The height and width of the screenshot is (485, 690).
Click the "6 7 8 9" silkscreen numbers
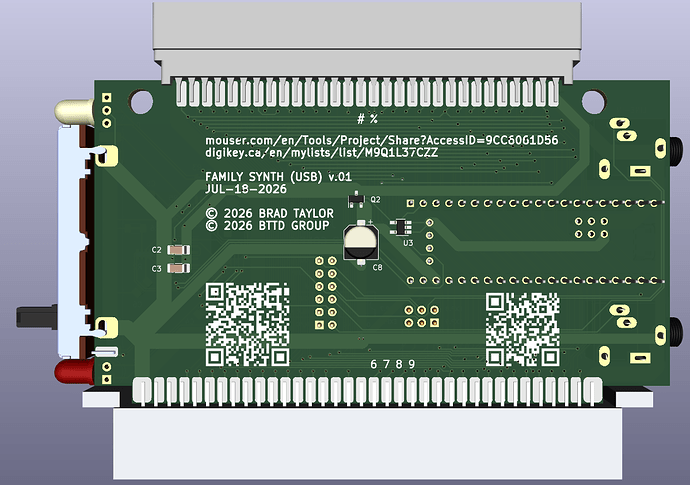tap(393, 364)
